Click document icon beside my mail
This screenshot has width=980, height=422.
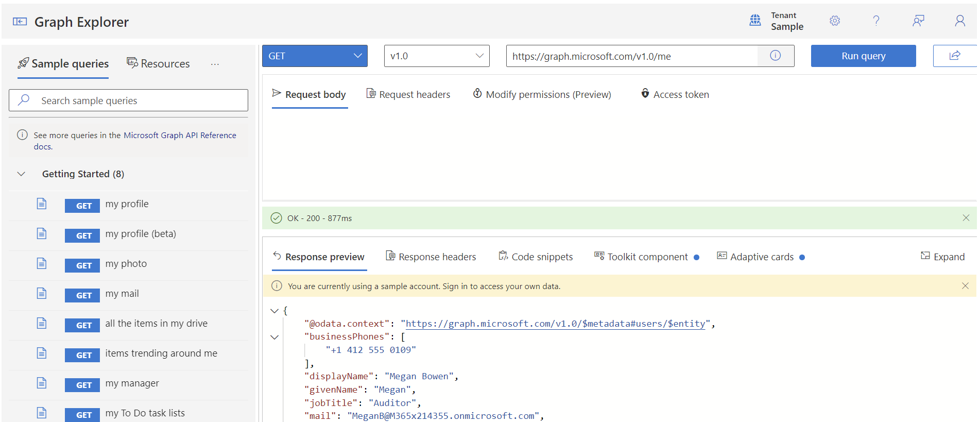tap(42, 293)
